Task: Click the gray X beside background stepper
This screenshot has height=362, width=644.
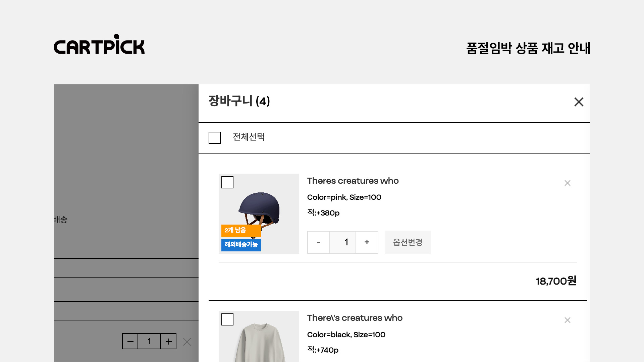Action: (187, 342)
